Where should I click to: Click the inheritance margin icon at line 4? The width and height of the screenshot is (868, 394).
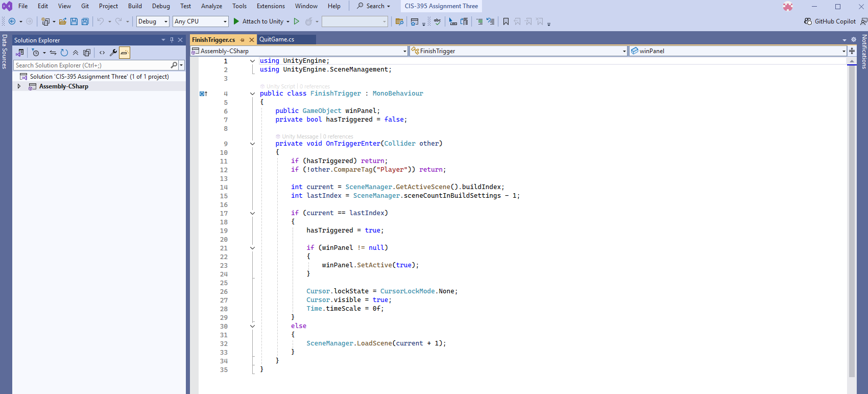pos(203,94)
